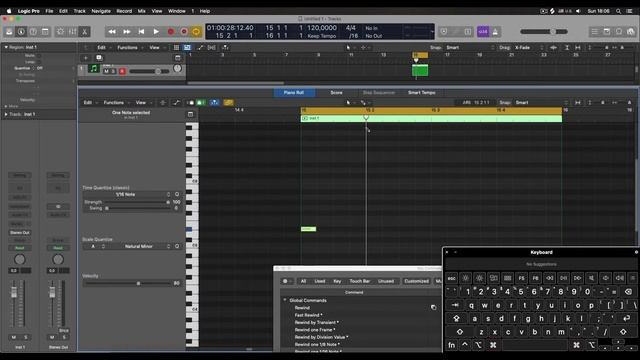
Task: Collapse the Region Inst 1 disclosure triangle
Action: [6, 47]
